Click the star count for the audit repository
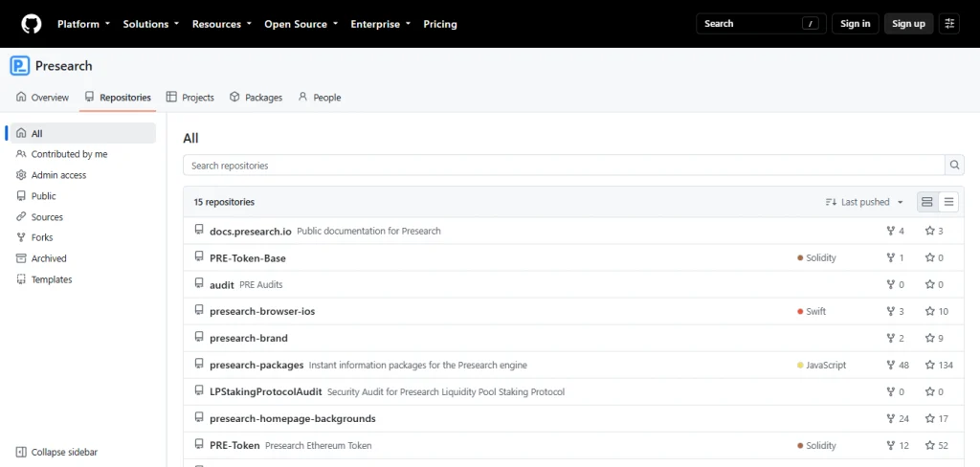Image resolution: width=980 pixels, height=467 pixels. pyautogui.click(x=934, y=284)
